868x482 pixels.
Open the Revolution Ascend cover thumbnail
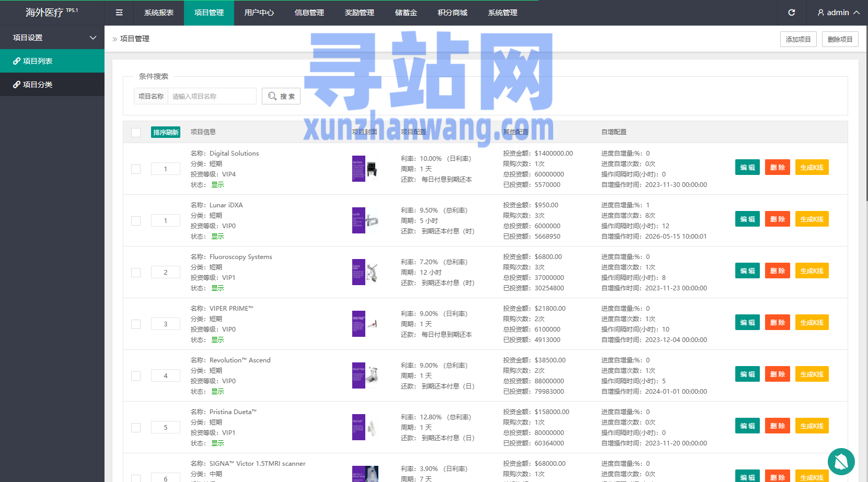(365, 375)
